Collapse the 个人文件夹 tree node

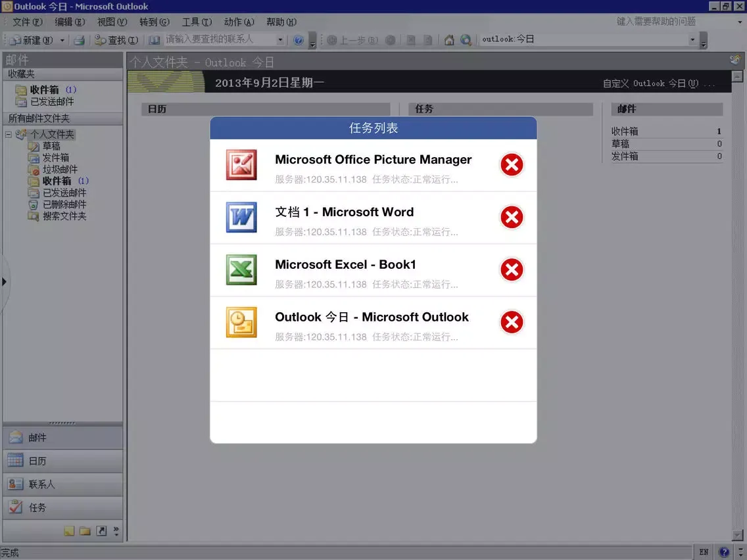point(8,135)
